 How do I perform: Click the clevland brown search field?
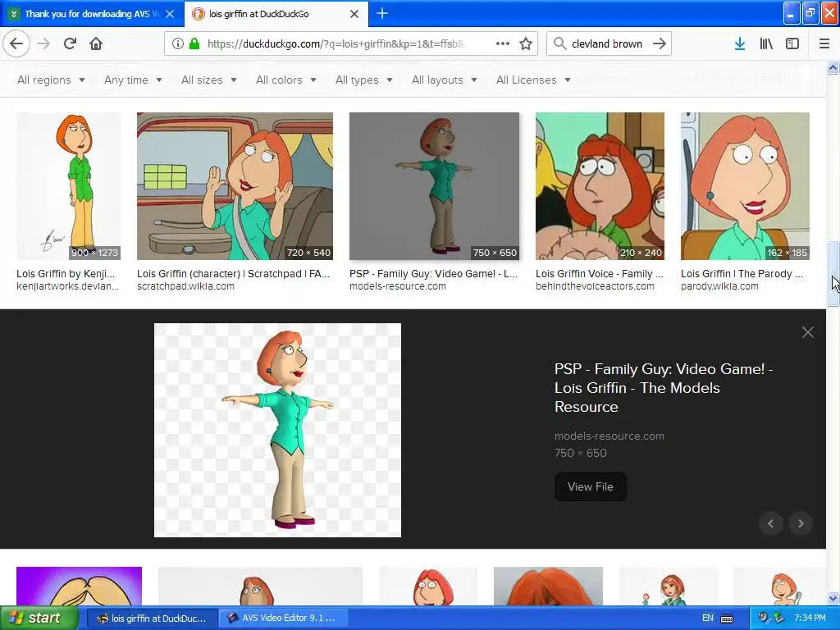607,43
